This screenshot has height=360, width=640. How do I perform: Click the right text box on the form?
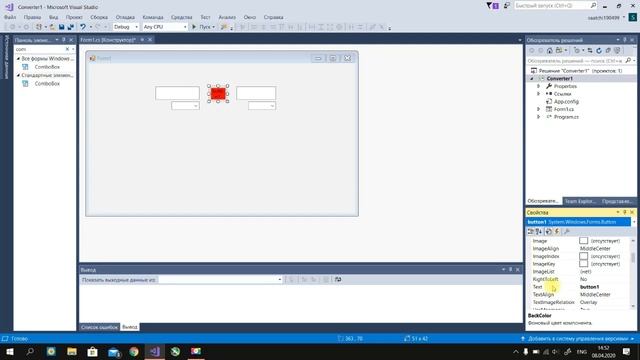tap(256, 93)
